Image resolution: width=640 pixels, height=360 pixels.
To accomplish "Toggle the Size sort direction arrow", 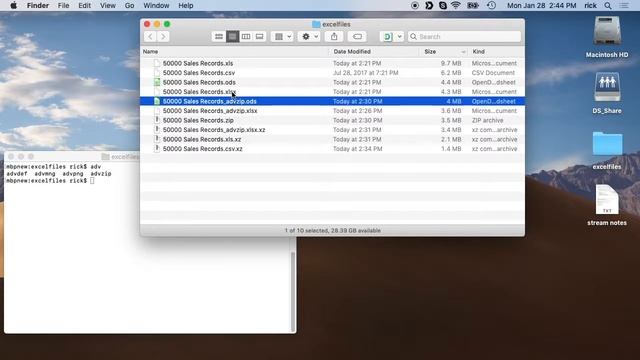I will coord(463,52).
